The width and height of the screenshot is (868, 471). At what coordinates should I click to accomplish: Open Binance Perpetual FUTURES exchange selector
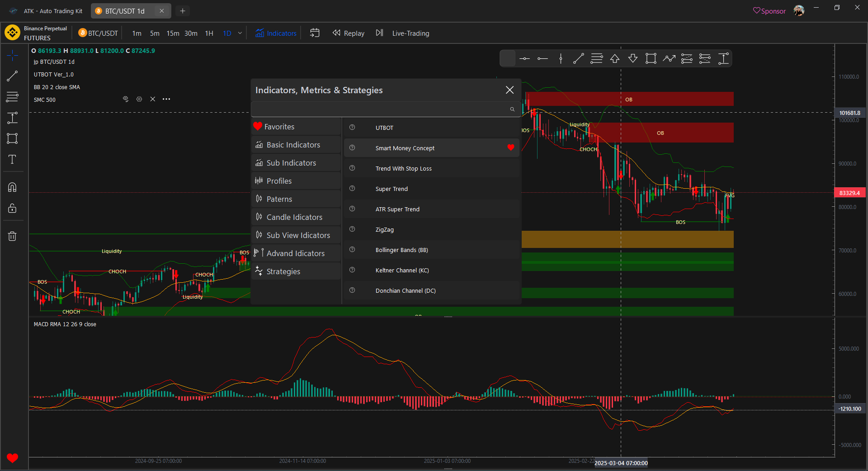point(36,33)
